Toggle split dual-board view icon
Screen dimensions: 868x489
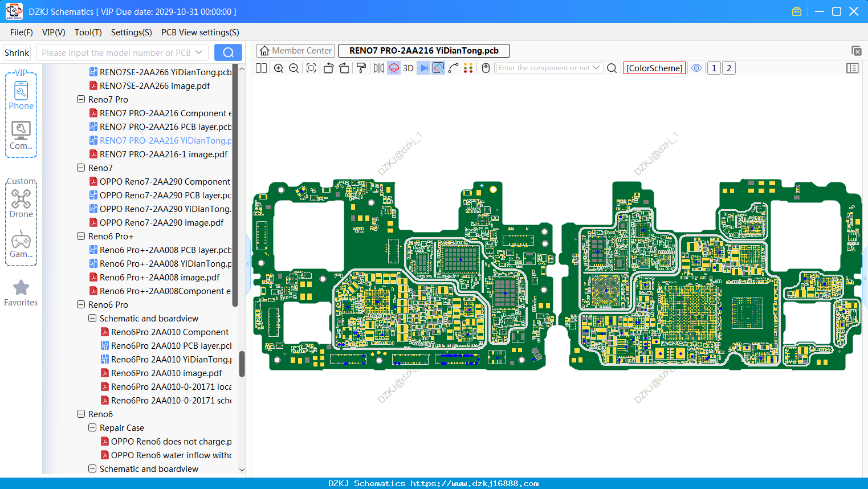tap(262, 68)
